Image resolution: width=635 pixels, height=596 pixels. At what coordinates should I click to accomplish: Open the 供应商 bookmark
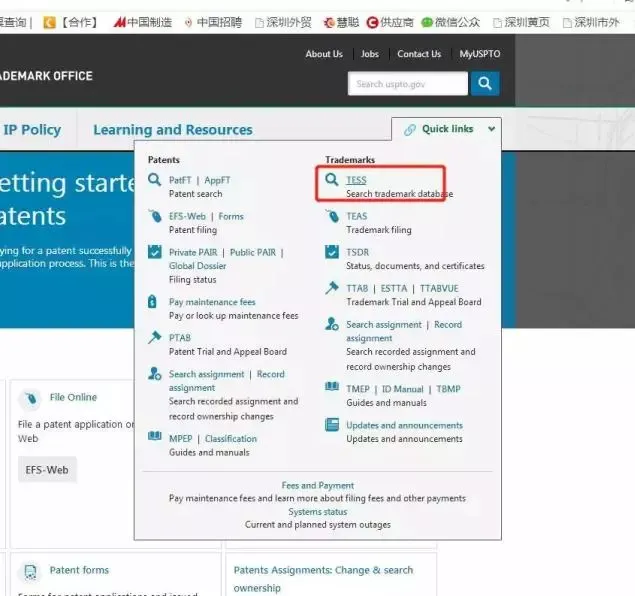(x=390, y=22)
